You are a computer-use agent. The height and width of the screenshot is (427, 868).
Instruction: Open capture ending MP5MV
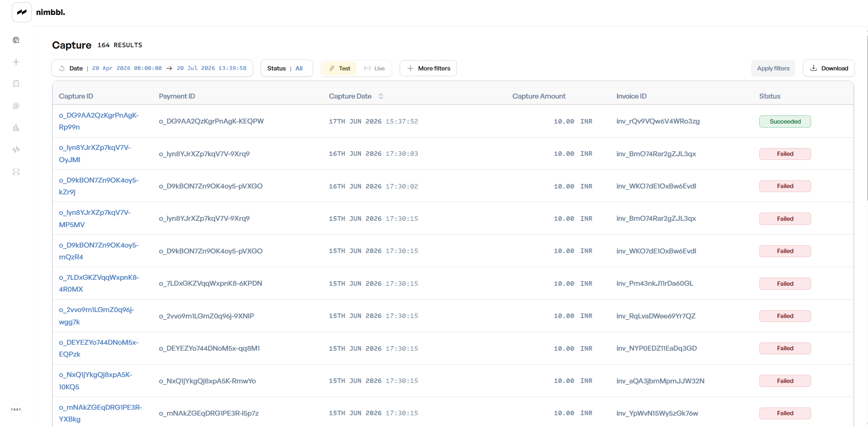(95, 218)
